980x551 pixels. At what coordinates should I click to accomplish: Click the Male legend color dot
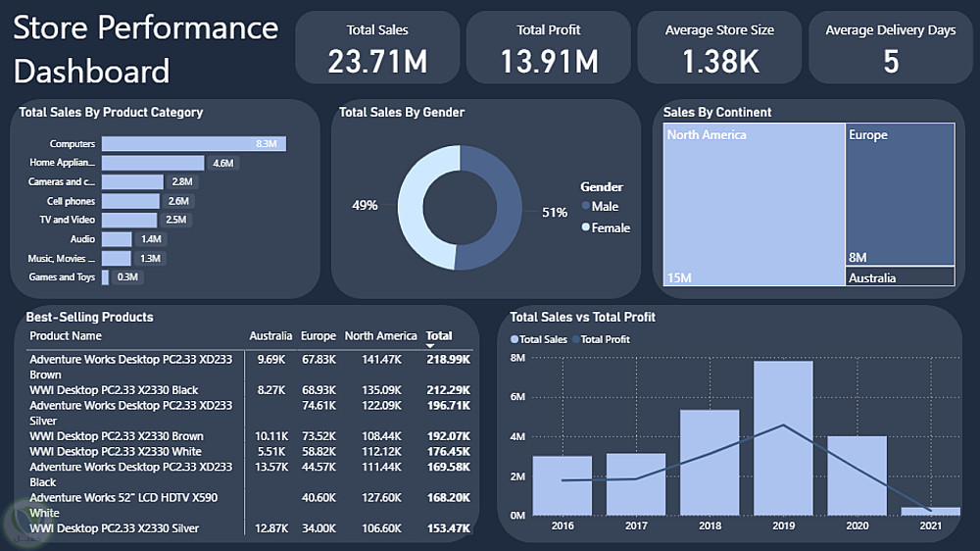click(x=586, y=206)
